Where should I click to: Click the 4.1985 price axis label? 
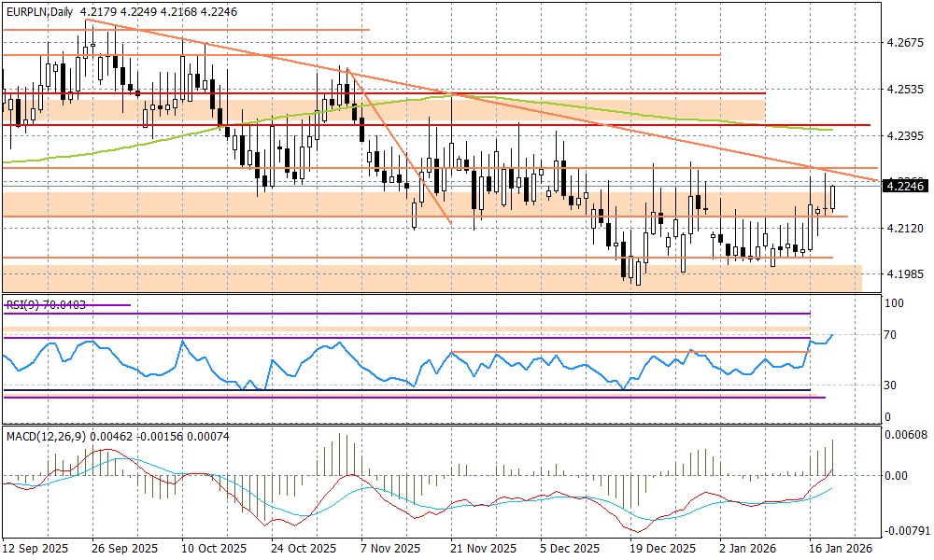click(904, 274)
